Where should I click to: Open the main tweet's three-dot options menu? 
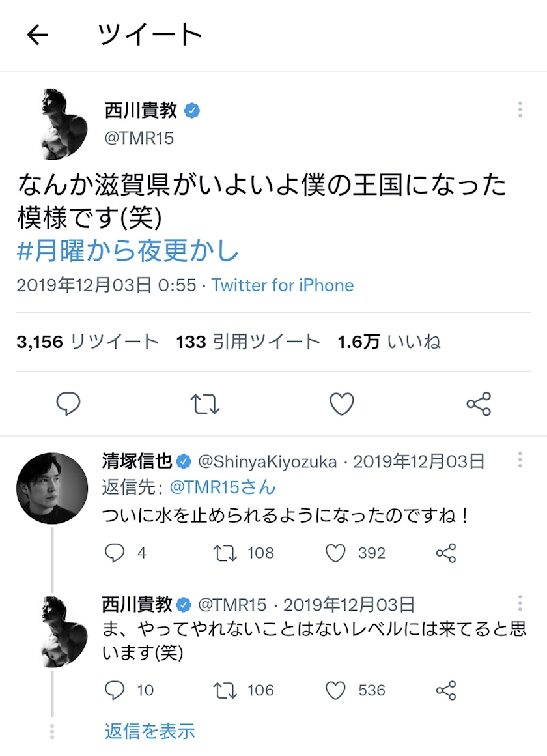pos(520,109)
